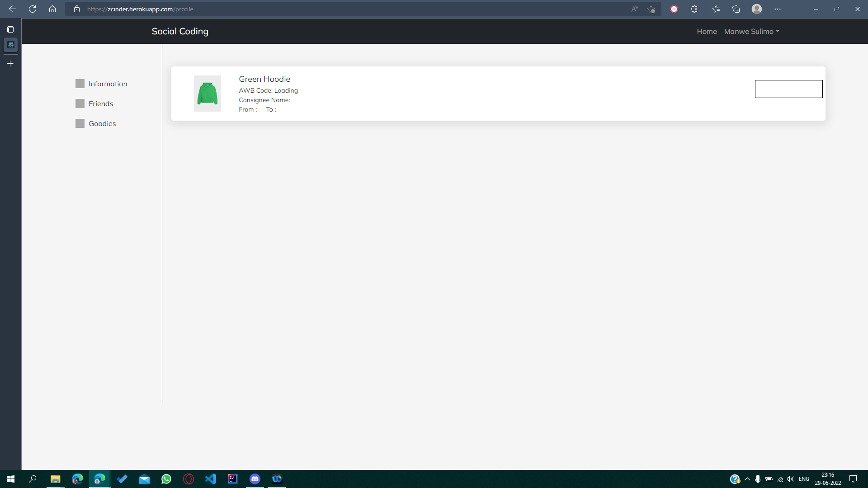
Task: Click the empty button on Green Hoodie card
Action: point(788,89)
